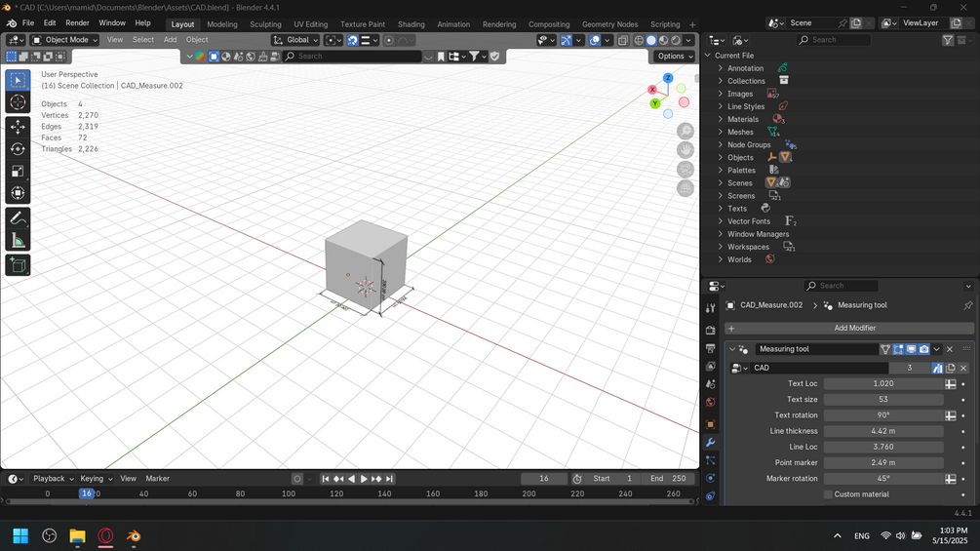The width and height of the screenshot is (980, 551).
Task: Open the Scene properties tab
Action: pos(710,384)
